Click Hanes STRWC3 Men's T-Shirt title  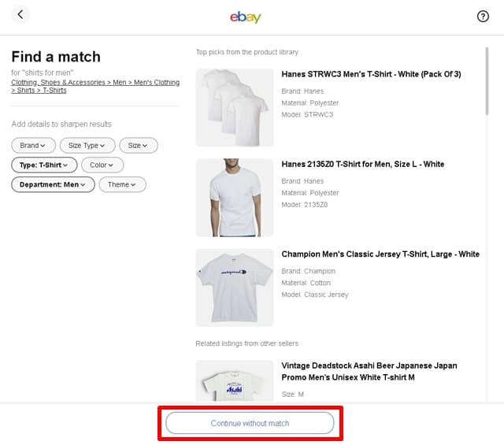371,74
